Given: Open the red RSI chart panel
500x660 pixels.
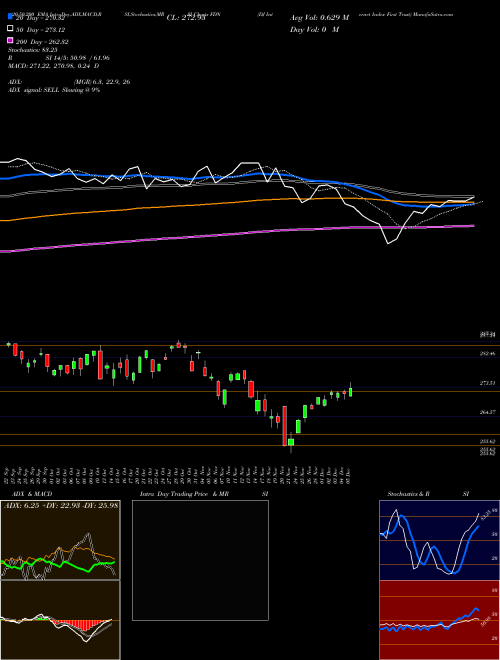Looking at the screenshot, I should (439, 620).
